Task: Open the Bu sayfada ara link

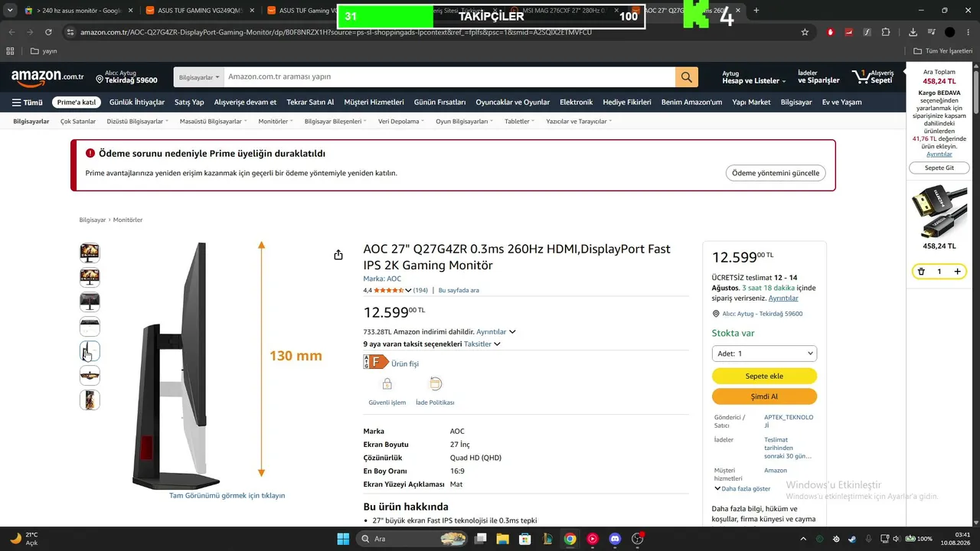Action: coord(459,291)
